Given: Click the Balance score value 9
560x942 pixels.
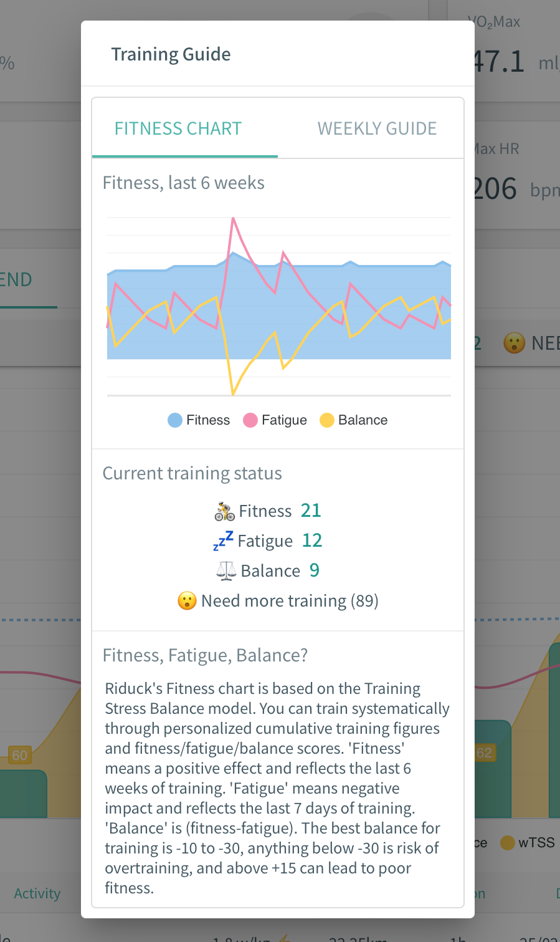Looking at the screenshot, I should [315, 570].
